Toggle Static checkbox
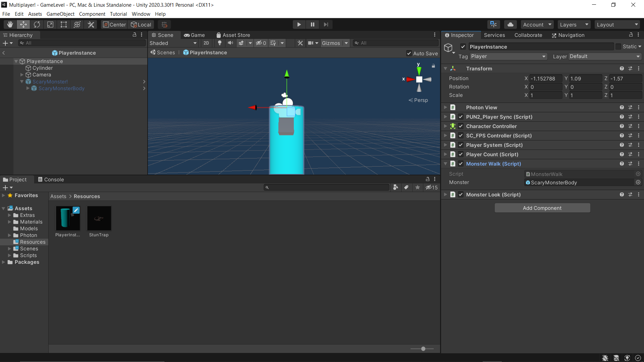 click(619, 47)
